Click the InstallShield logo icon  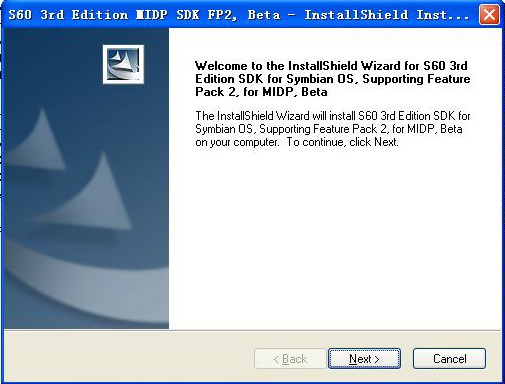(123, 64)
